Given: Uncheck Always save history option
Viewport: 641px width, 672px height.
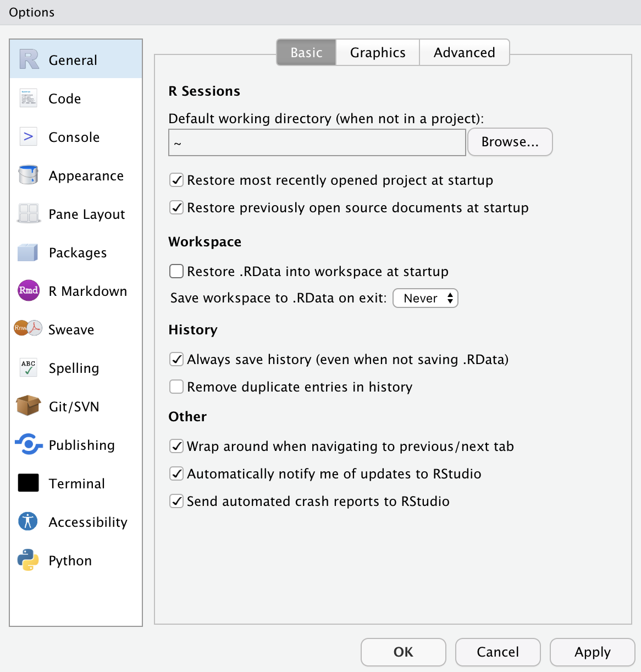Looking at the screenshot, I should [x=176, y=360].
